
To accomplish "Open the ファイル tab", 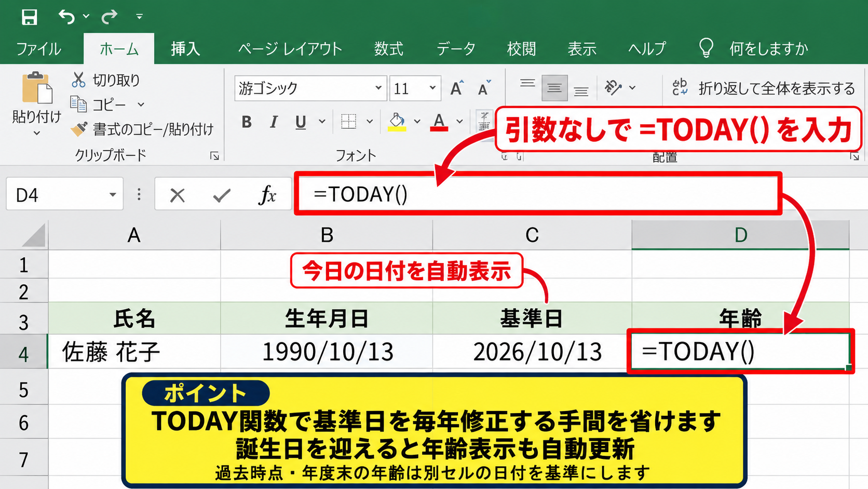I will [39, 49].
